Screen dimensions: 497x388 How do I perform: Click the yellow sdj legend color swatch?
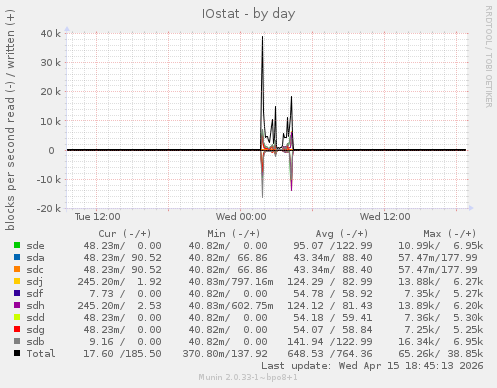pyautogui.click(x=17, y=281)
